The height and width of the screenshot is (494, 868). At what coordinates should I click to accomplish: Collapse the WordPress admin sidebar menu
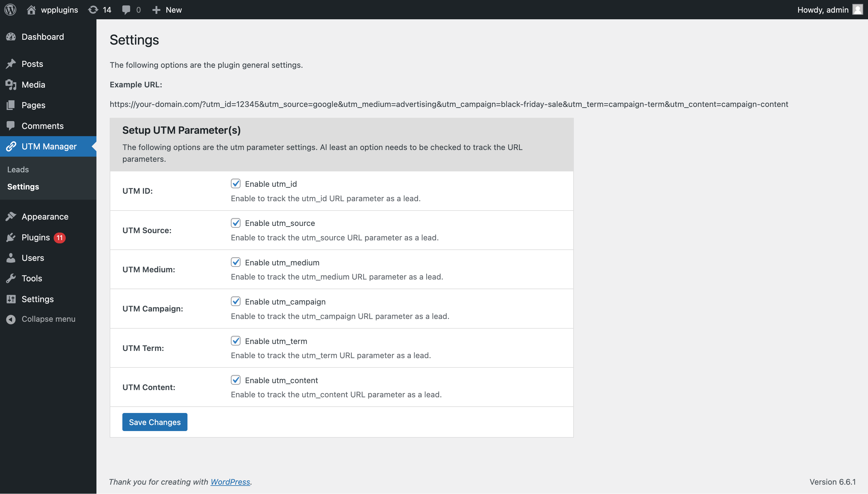48,319
